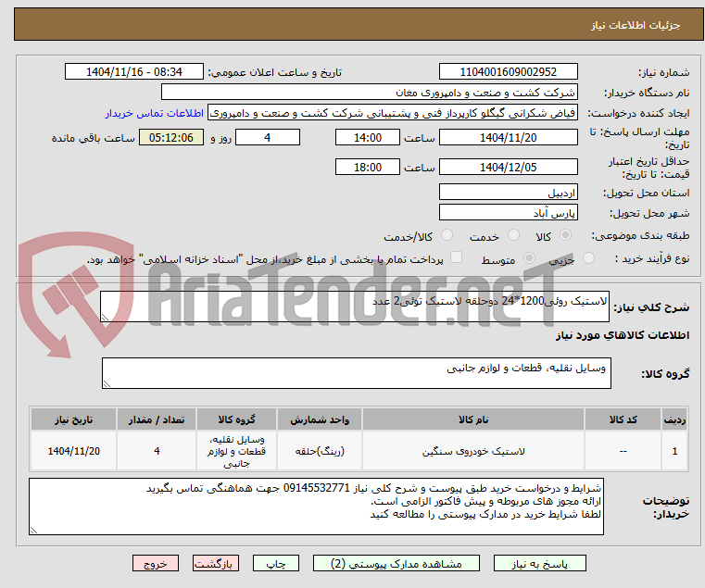Click the گروه کالا column header

click(x=236, y=419)
